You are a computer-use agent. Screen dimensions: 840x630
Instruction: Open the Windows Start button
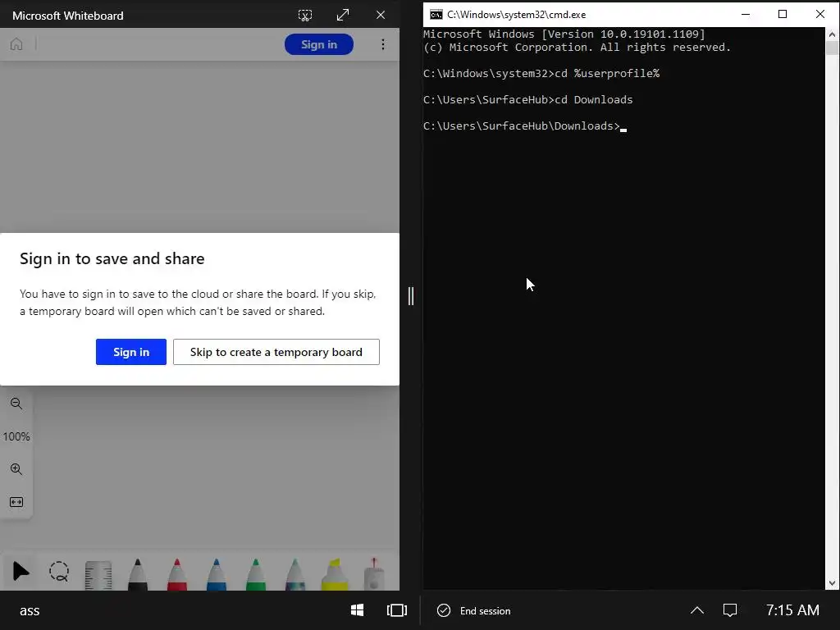pyautogui.click(x=358, y=610)
